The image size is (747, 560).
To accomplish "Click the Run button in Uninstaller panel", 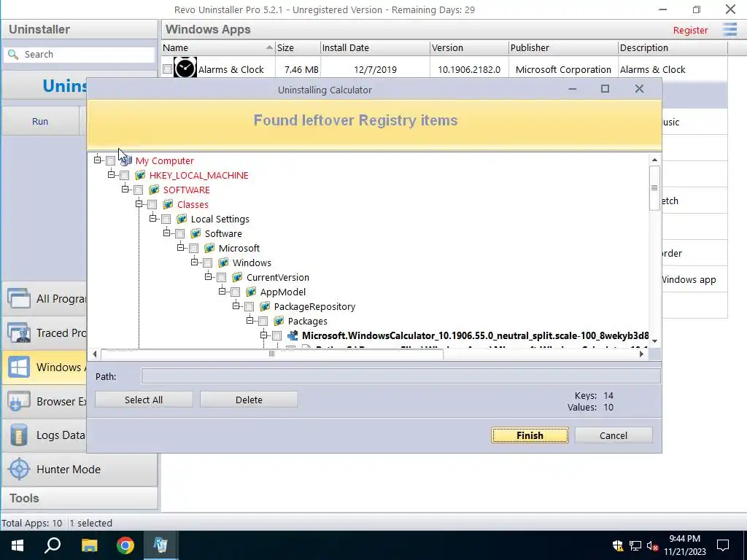I will click(40, 121).
